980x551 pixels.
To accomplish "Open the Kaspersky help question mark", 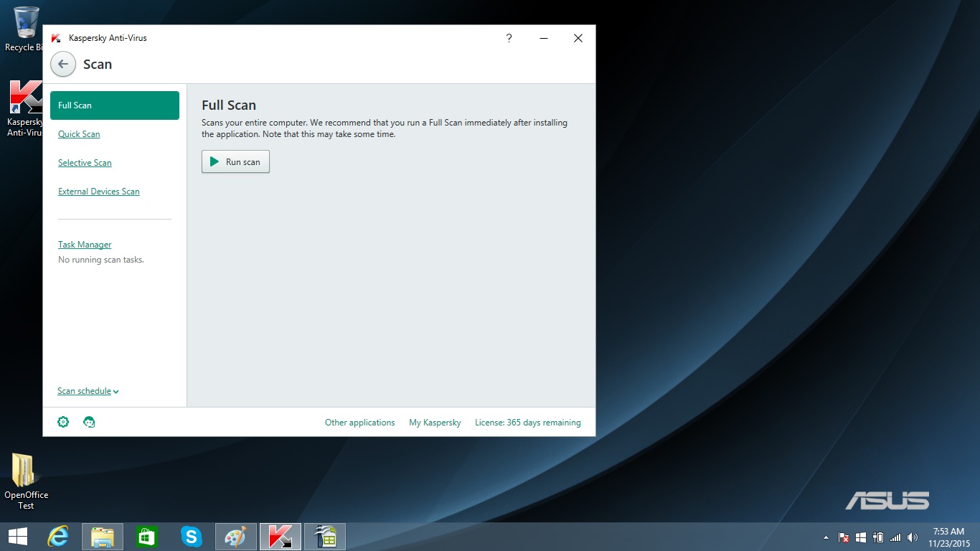I will [x=509, y=38].
